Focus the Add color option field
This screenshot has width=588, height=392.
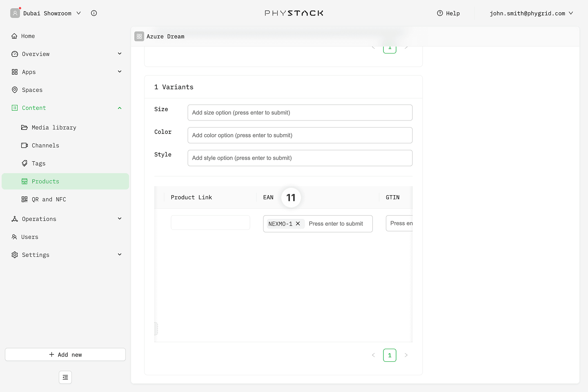pos(300,135)
